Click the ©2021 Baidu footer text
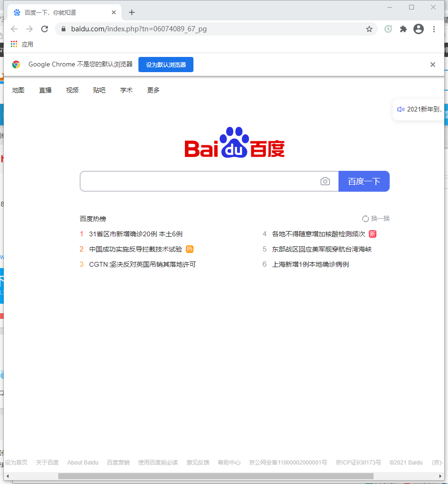Image resolution: width=448 pixels, height=484 pixels. [406, 462]
